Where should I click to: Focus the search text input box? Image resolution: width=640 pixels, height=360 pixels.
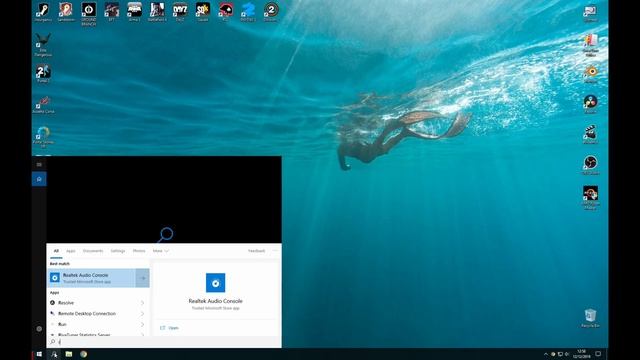click(164, 342)
